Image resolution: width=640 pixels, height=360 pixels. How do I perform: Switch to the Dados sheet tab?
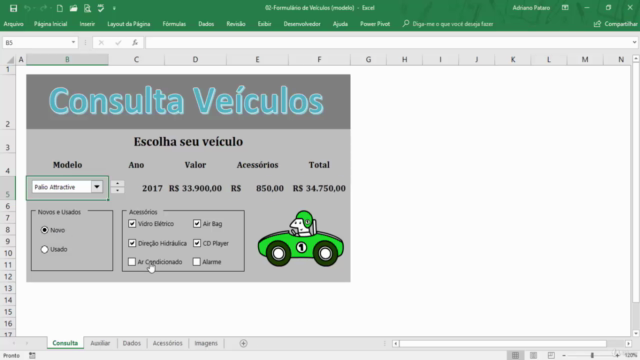pyautogui.click(x=131, y=343)
